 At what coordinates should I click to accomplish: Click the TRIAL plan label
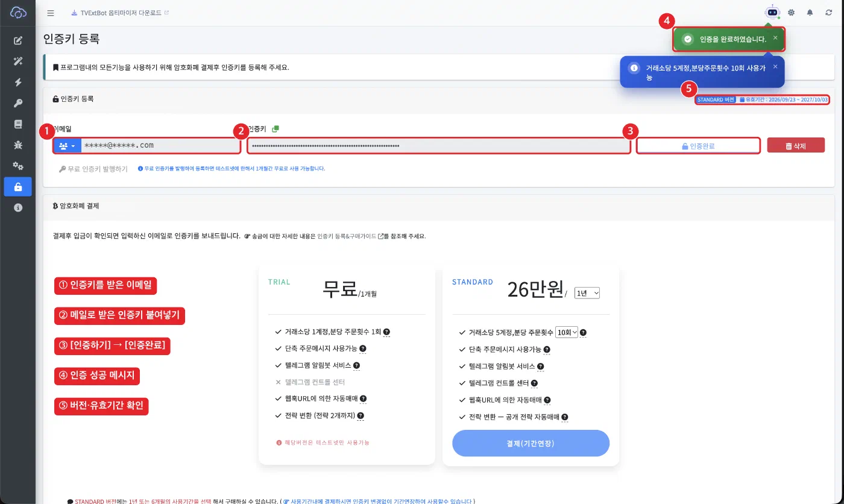tap(279, 282)
